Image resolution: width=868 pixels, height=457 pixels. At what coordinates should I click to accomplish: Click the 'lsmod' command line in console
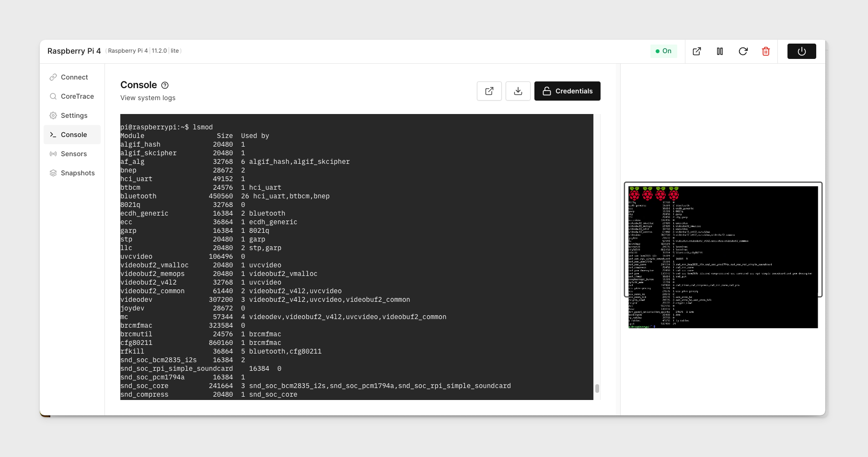coord(166,127)
